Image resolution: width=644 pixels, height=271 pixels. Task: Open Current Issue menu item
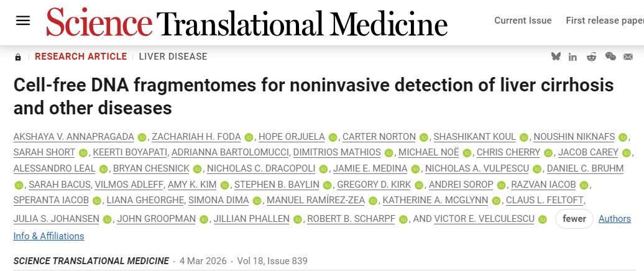tap(523, 21)
